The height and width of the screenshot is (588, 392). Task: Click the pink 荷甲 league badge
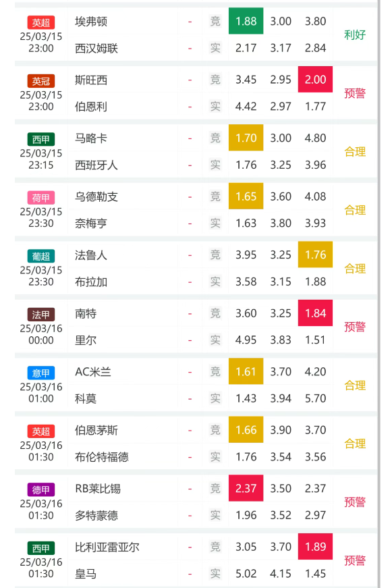[x=41, y=198]
